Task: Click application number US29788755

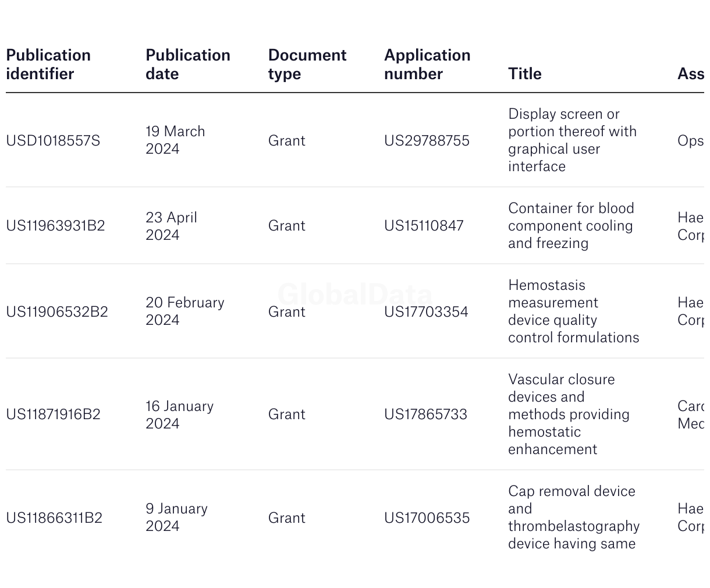Action: 427,141
